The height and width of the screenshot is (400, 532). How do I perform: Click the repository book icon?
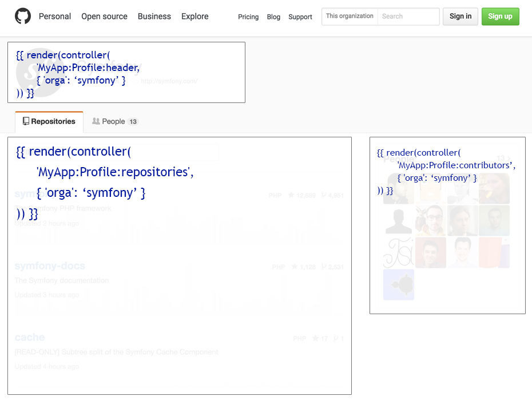coord(26,121)
